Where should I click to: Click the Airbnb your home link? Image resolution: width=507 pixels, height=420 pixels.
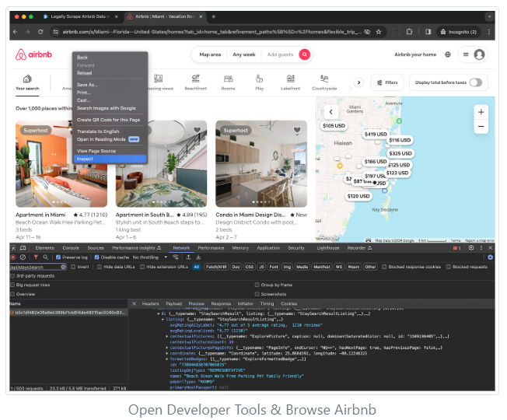[415, 54]
